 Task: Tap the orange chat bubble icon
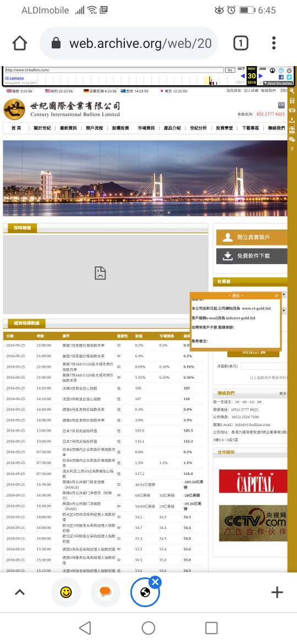(106, 592)
